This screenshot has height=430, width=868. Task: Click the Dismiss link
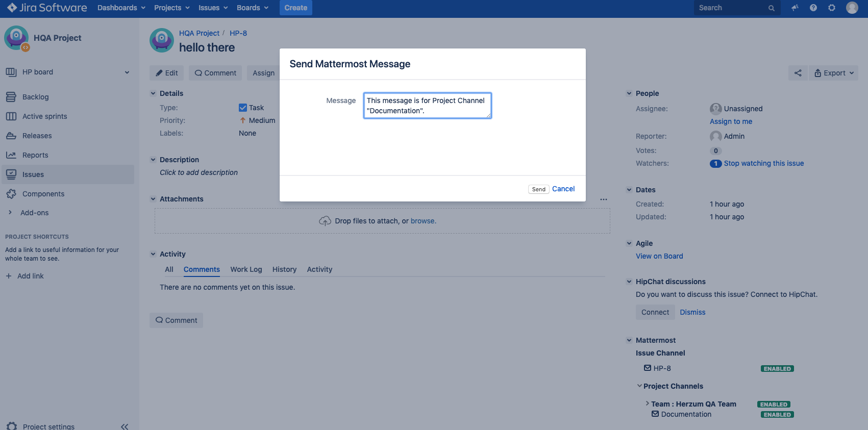pyautogui.click(x=692, y=312)
